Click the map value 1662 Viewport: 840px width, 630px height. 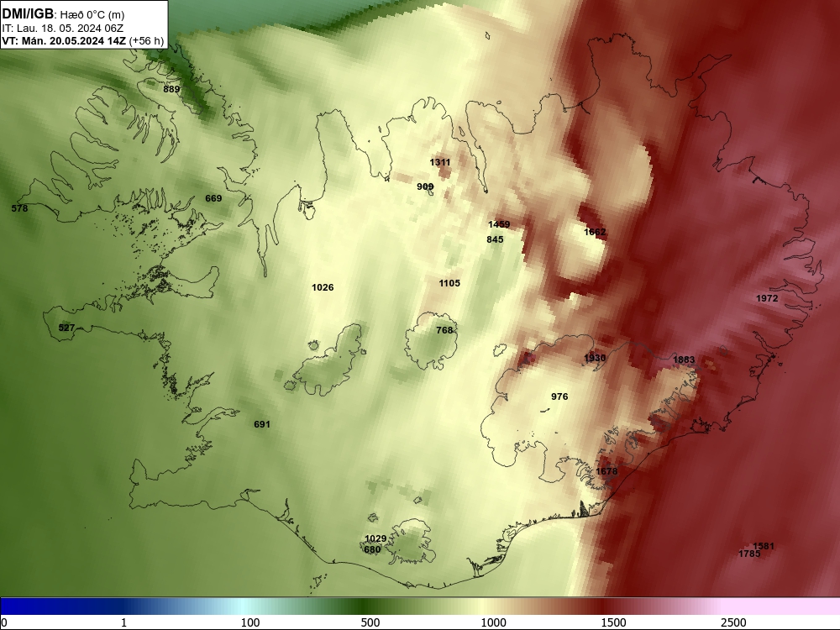595,232
